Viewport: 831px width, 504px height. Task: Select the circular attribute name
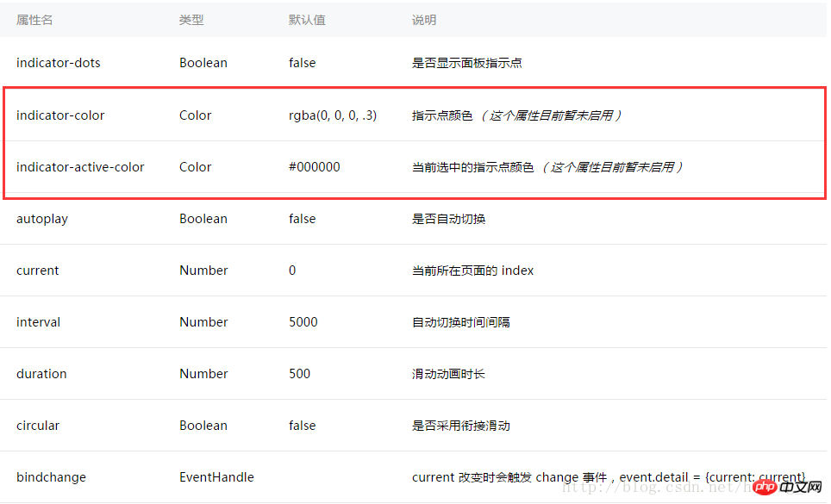pos(38,425)
